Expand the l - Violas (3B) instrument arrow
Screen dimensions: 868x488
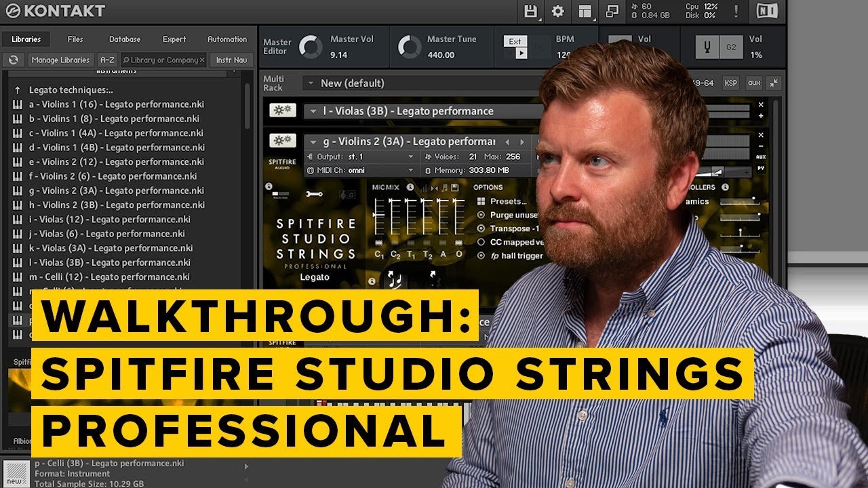tap(313, 111)
